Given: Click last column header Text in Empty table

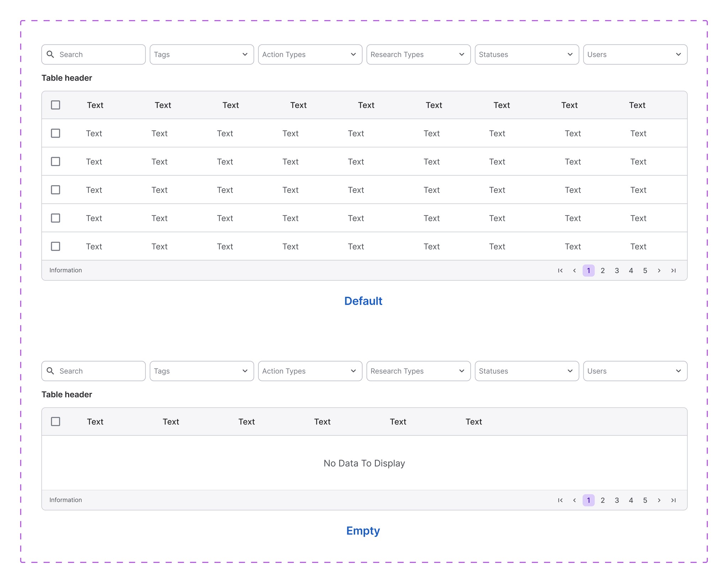Looking at the screenshot, I should [x=474, y=422].
